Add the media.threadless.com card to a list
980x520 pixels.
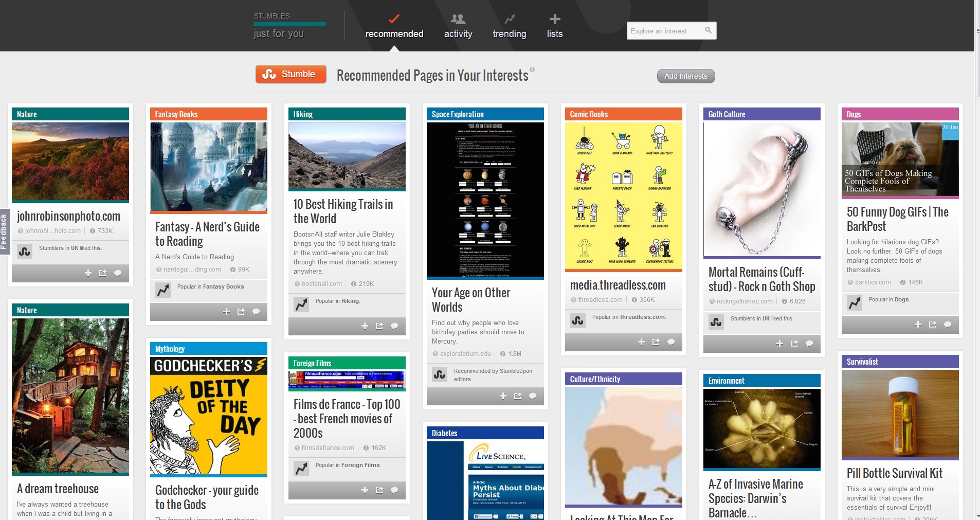[x=641, y=342]
